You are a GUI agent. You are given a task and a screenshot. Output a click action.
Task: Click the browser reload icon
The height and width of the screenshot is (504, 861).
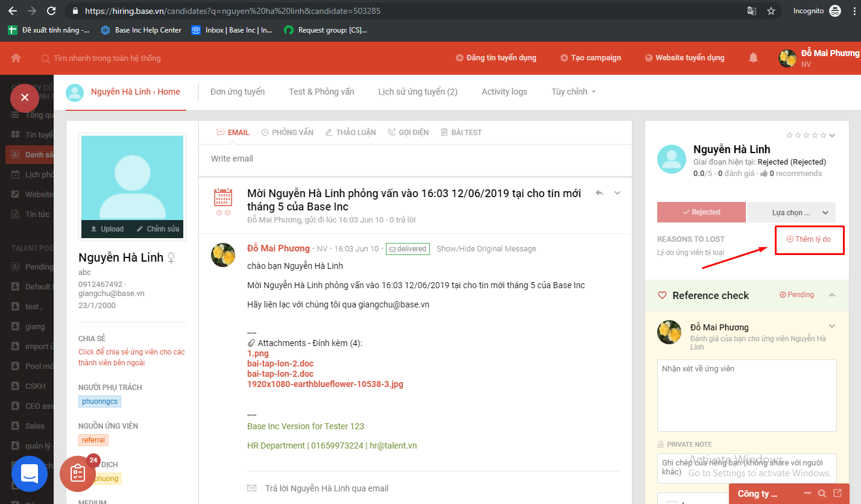51,11
